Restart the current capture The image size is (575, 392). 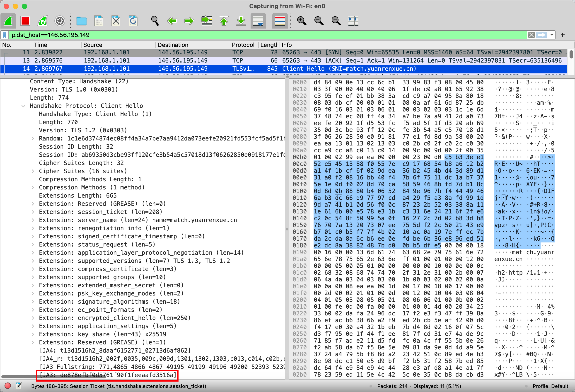pyautogui.click(x=43, y=21)
